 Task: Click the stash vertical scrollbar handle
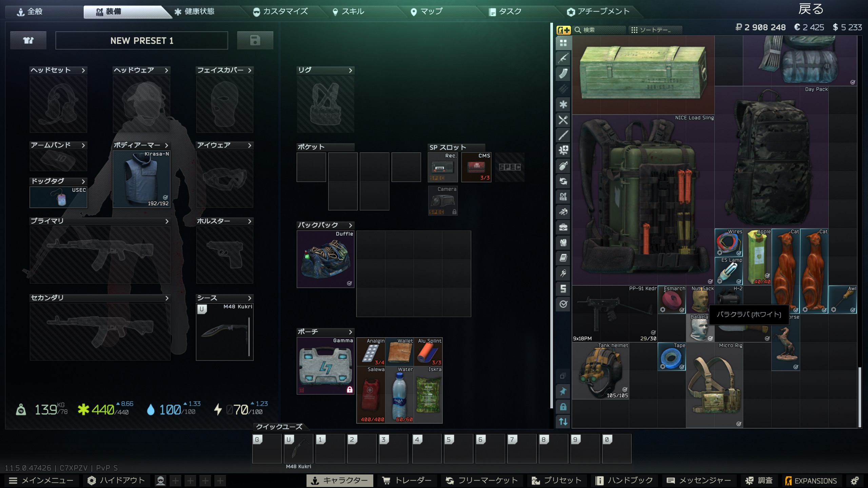[860, 397]
